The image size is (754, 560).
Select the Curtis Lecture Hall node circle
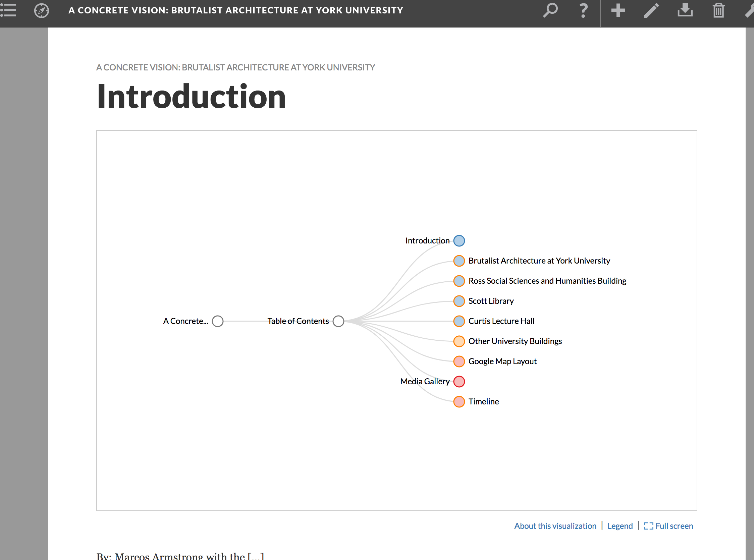pos(459,321)
